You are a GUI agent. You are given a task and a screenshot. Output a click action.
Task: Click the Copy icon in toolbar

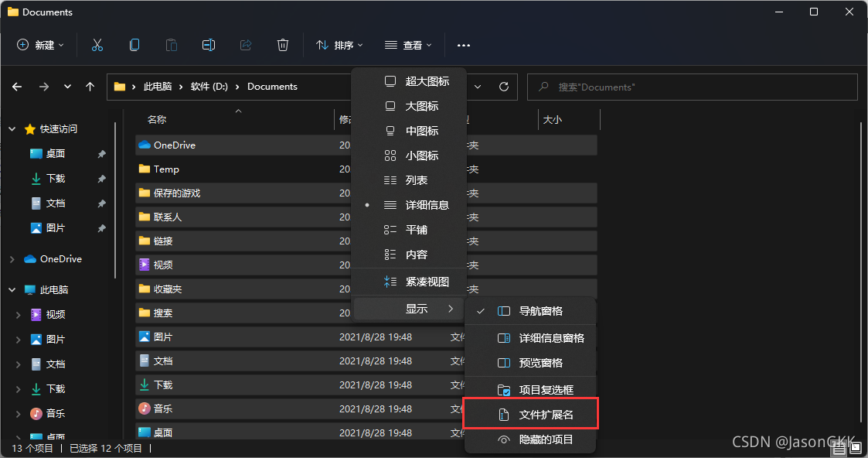[x=134, y=46]
